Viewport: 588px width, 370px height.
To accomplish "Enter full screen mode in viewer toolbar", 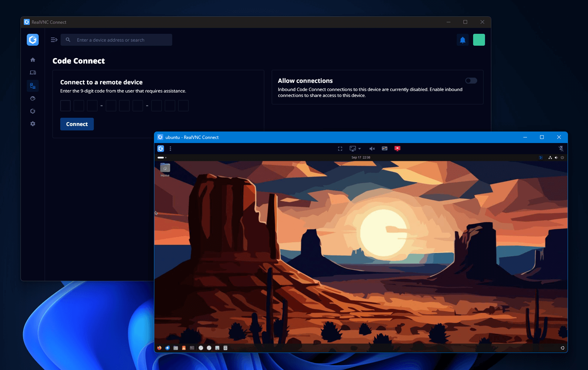I will coord(340,149).
